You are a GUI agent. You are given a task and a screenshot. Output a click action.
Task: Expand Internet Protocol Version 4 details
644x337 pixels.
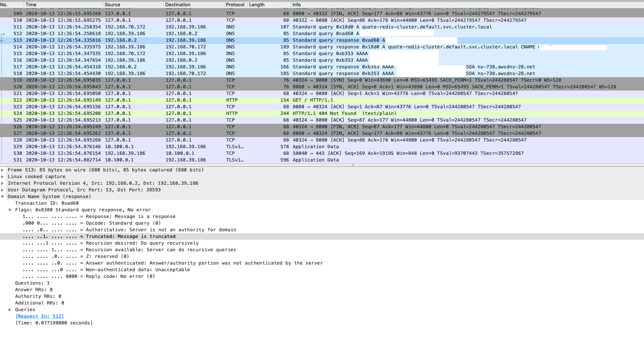3,183
